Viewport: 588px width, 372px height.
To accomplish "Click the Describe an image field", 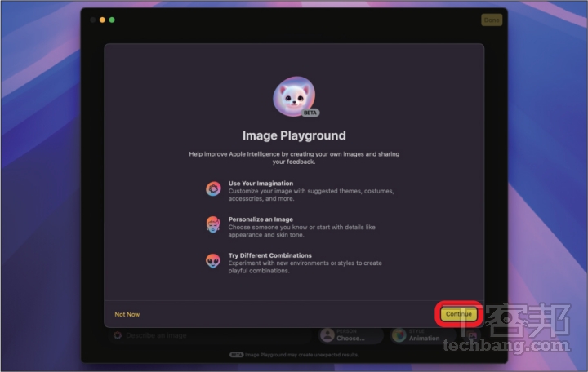I will click(x=210, y=335).
